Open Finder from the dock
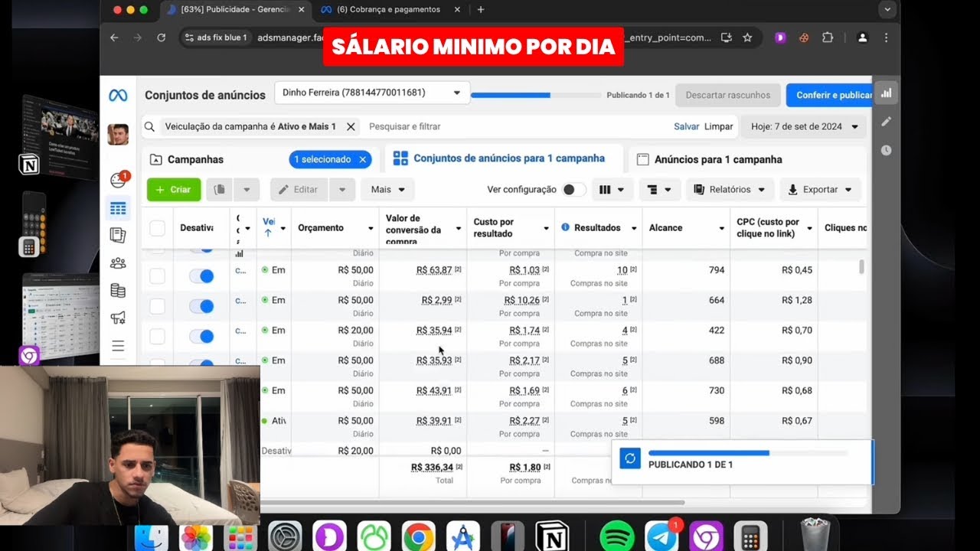Image resolution: width=980 pixels, height=551 pixels. (152, 537)
